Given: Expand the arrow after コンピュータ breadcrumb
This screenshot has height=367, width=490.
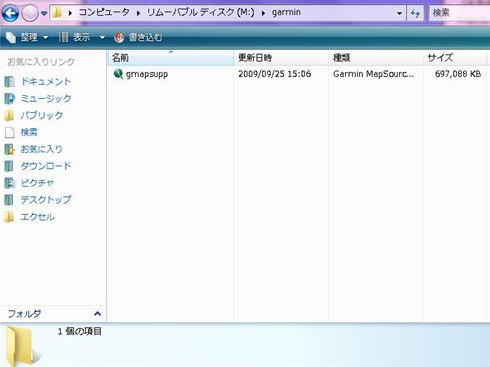Looking at the screenshot, I should pyautogui.click(x=138, y=13).
